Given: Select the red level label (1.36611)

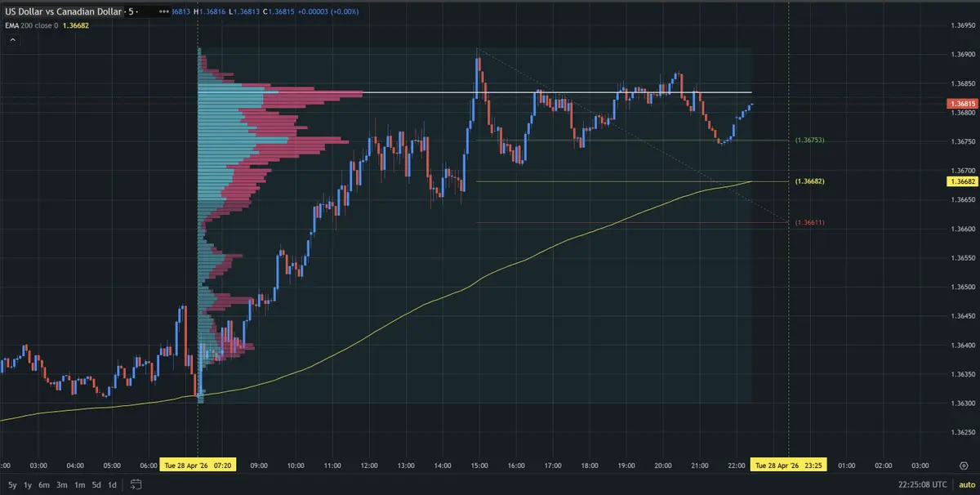Looking at the screenshot, I should tap(809, 222).
